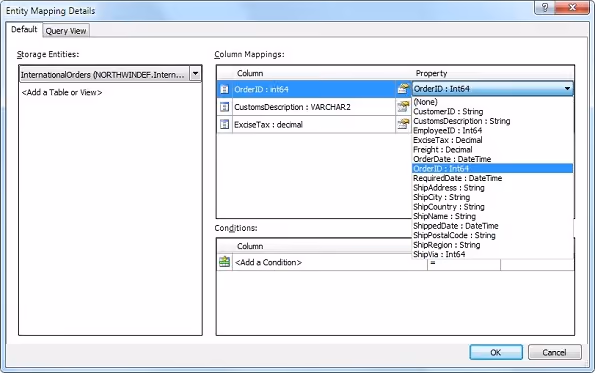The height and width of the screenshot is (373, 595).
Task: Click the InternationalOrders storage entity combo box
Action: coord(110,74)
